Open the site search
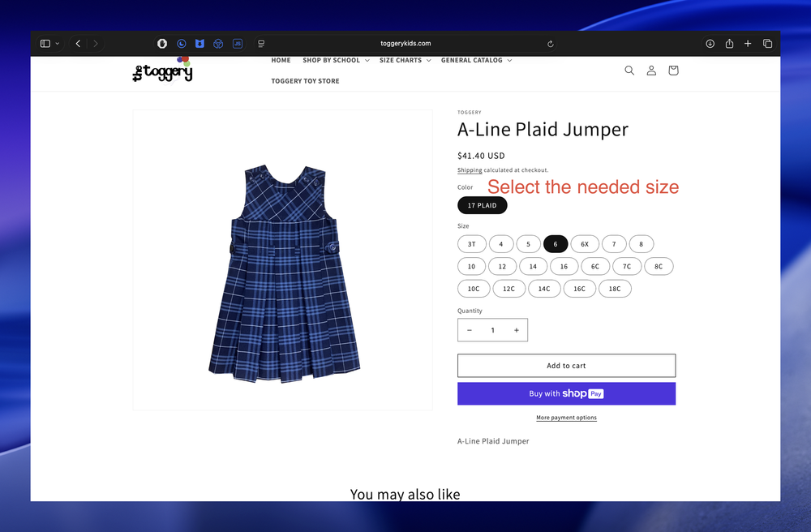 (629, 71)
